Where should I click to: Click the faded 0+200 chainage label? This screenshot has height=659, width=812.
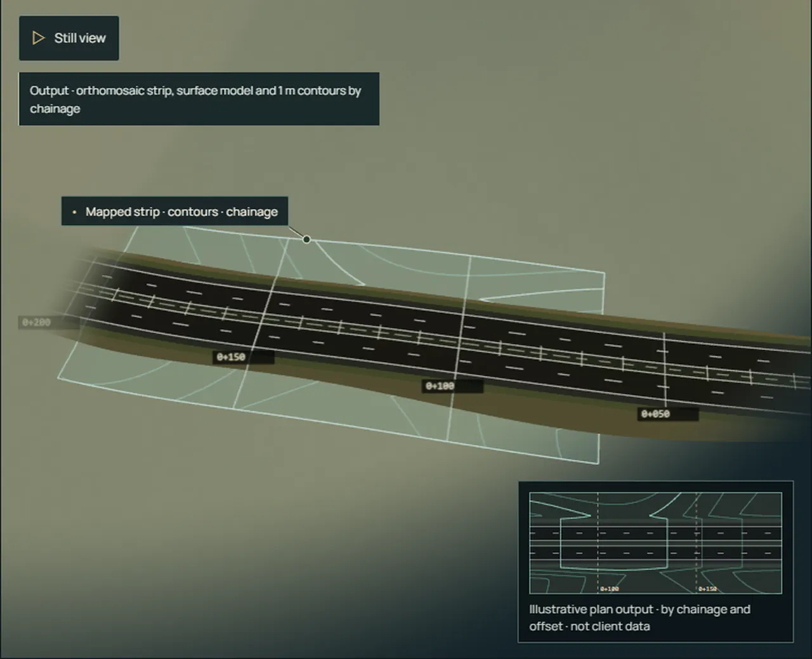tap(36, 322)
